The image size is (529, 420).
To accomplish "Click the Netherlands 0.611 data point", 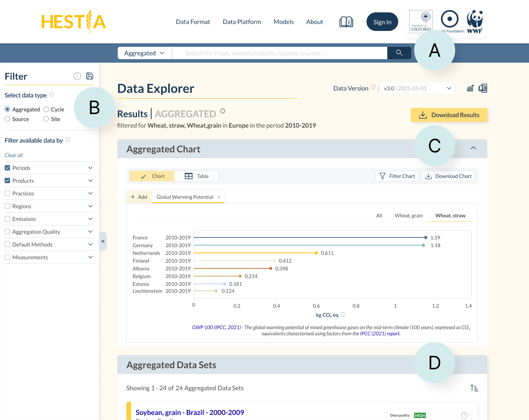I will (316, 253).
